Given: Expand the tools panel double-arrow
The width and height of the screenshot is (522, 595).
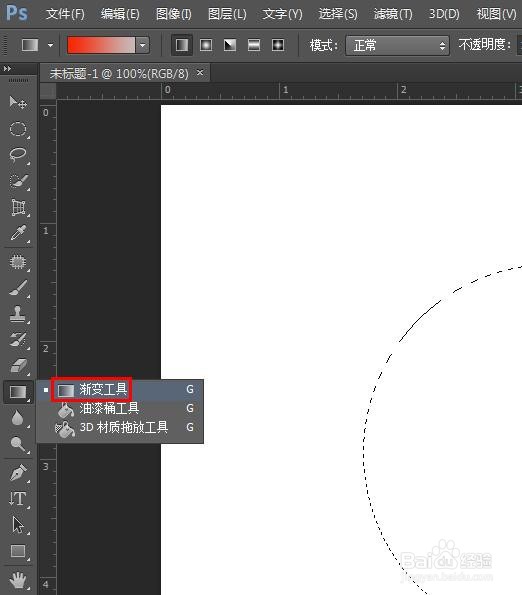Looking at the screenshot, I should 7,69.
